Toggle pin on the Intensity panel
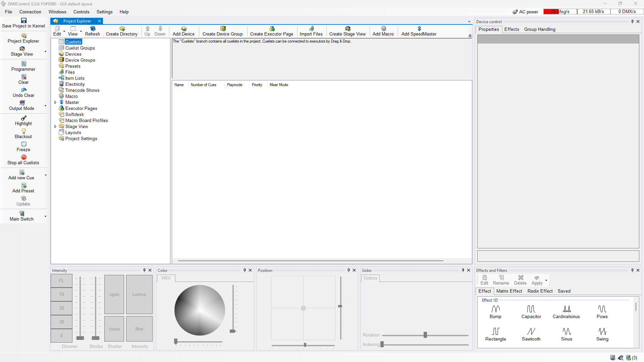The height and width of the screenshot is (362, 644). click(145, 270)
